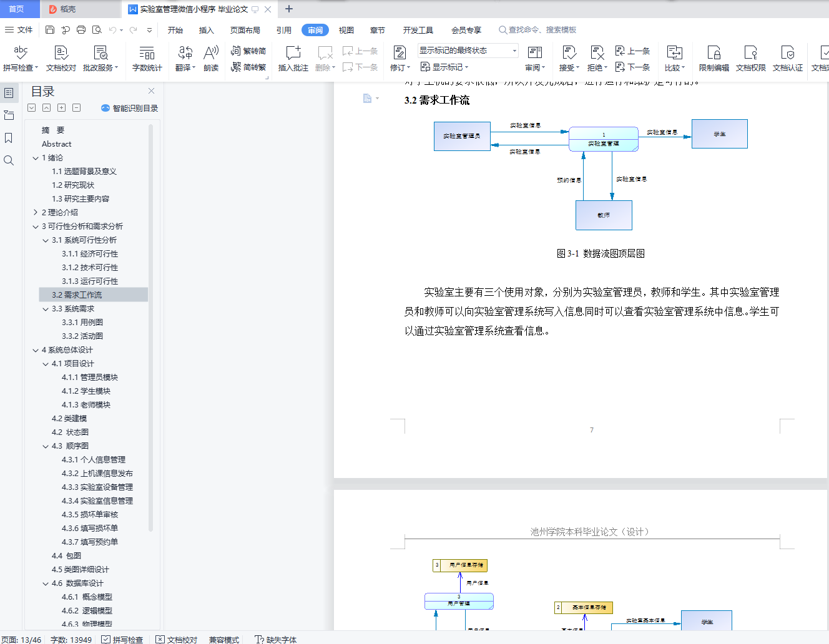Collapse the 3.3 系统需求 outline branch
Screen dimensions: 829x644
pyautogui.click(x=46, y=309)
